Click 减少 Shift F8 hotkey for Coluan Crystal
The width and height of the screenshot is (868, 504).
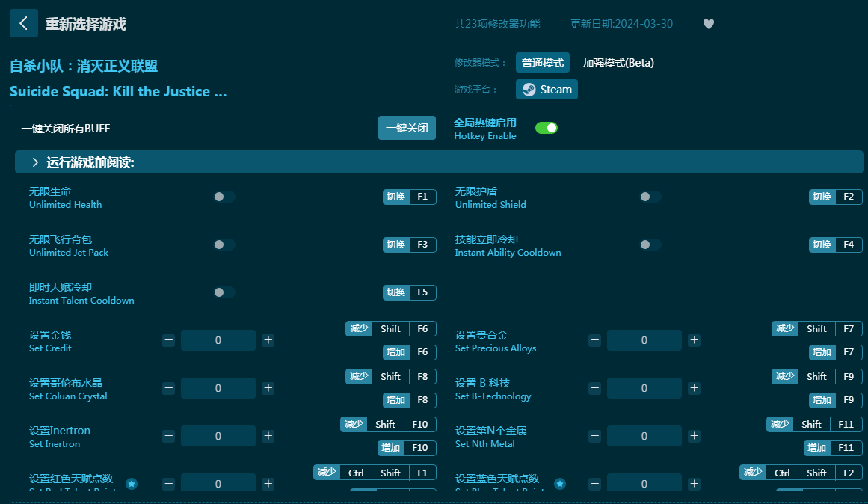pos(391,377)
